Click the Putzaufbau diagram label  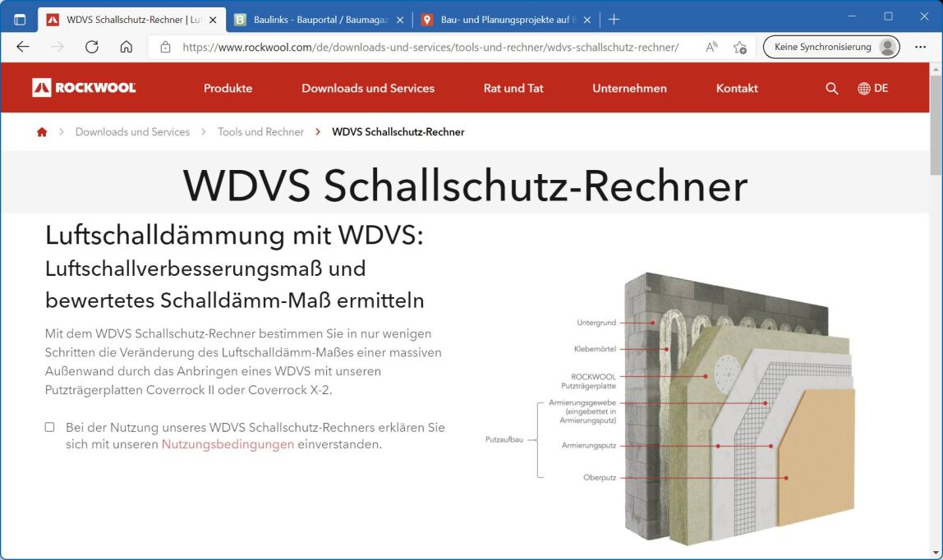coord(504,440)
